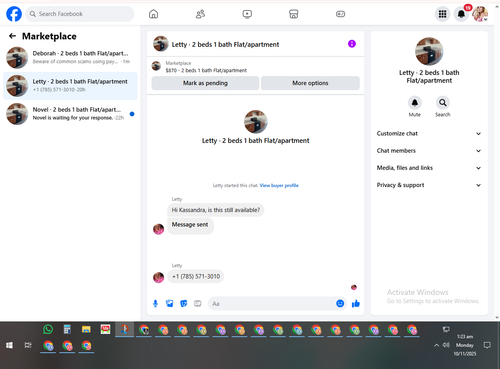
Task: Attach a photo with the image icon
Action: [x=170, y=303]
